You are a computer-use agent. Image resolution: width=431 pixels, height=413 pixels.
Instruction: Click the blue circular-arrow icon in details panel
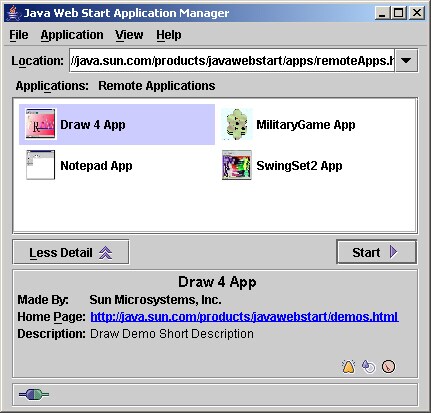[369, 367]
